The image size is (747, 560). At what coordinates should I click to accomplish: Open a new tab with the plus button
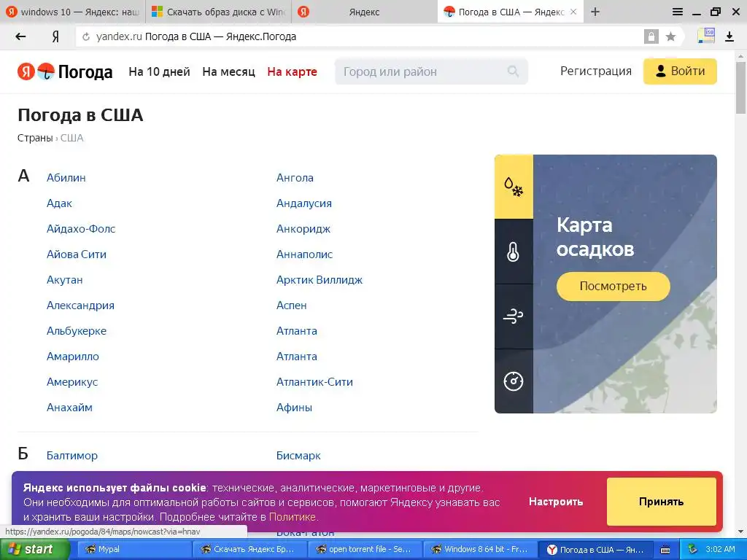[595, 12]
